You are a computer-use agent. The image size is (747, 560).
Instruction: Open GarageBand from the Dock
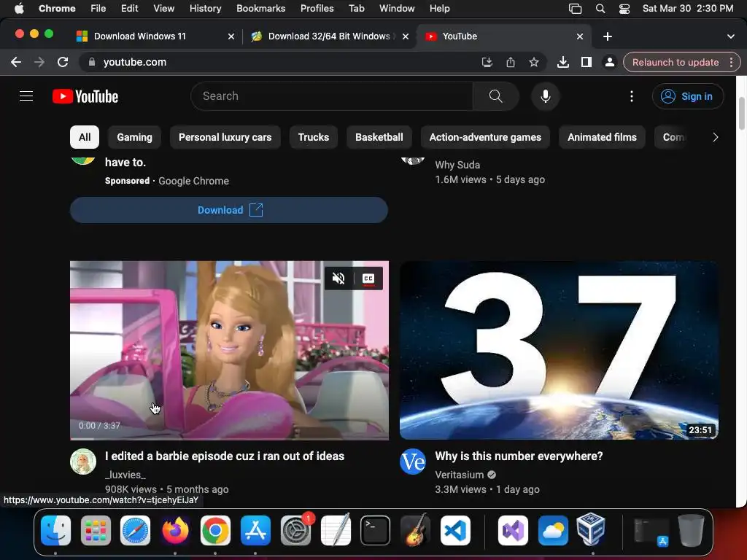415,531
